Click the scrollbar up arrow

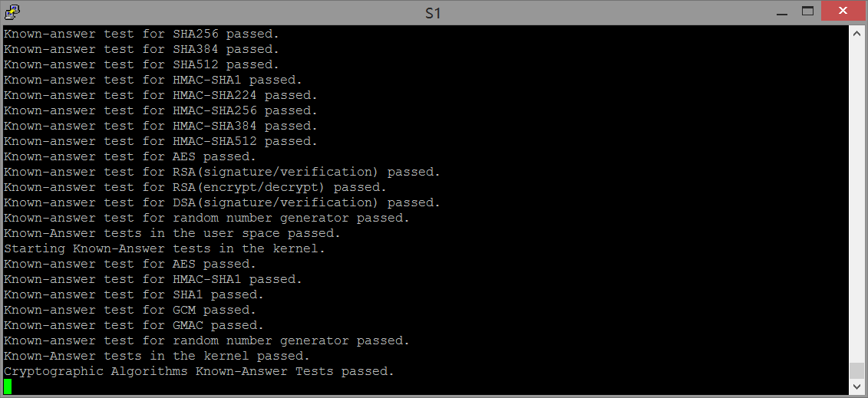click(x=856, y=33)
